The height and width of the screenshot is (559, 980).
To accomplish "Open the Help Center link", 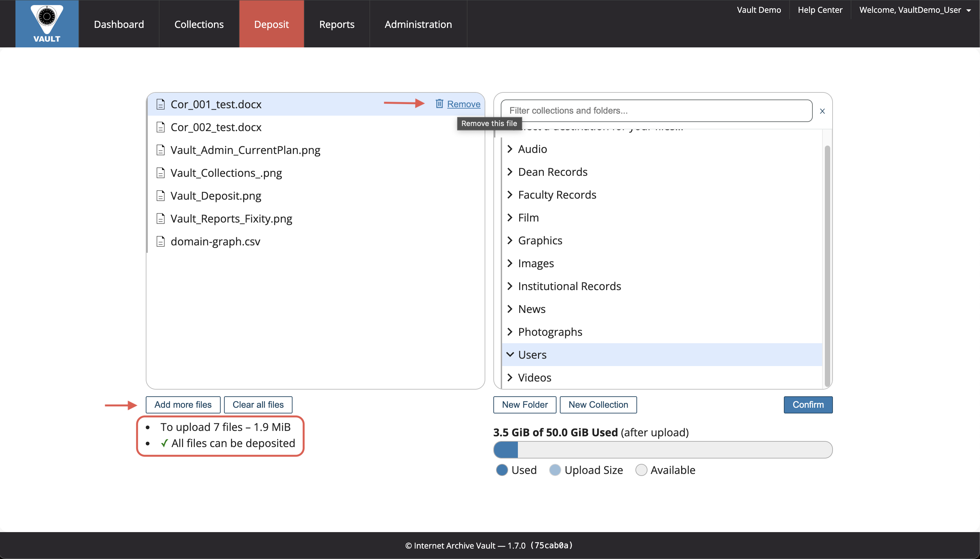I will point(820,10).
